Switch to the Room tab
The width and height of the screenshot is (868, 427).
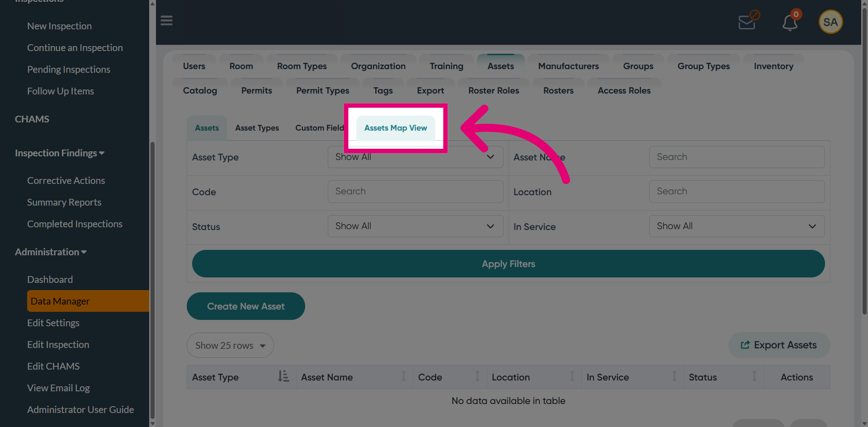point(241,66)
